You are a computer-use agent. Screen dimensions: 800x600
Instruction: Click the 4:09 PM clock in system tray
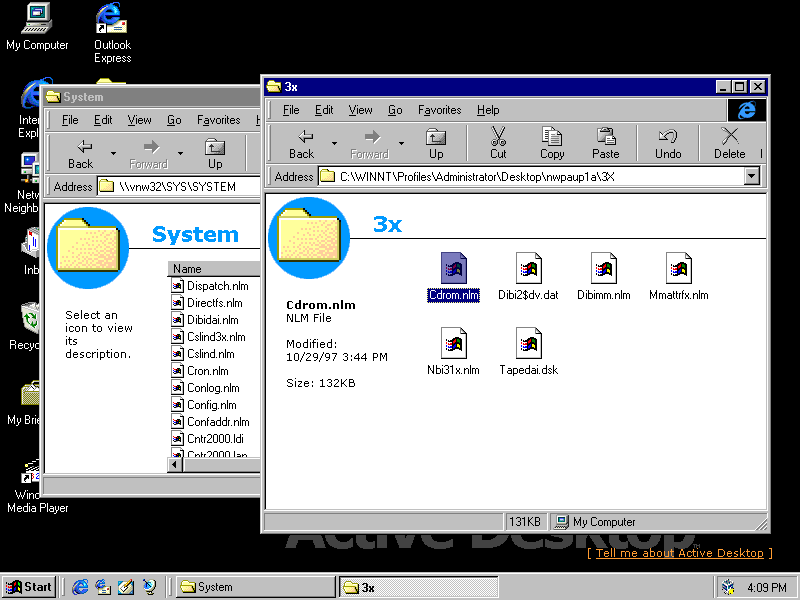coord(766,588)
